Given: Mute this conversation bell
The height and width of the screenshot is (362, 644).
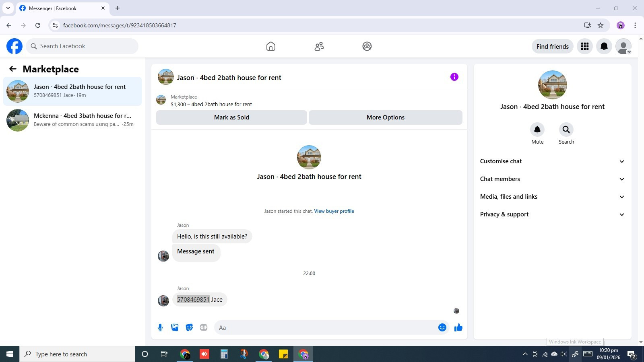Looking at the screenshot, I should click(537, 130).
